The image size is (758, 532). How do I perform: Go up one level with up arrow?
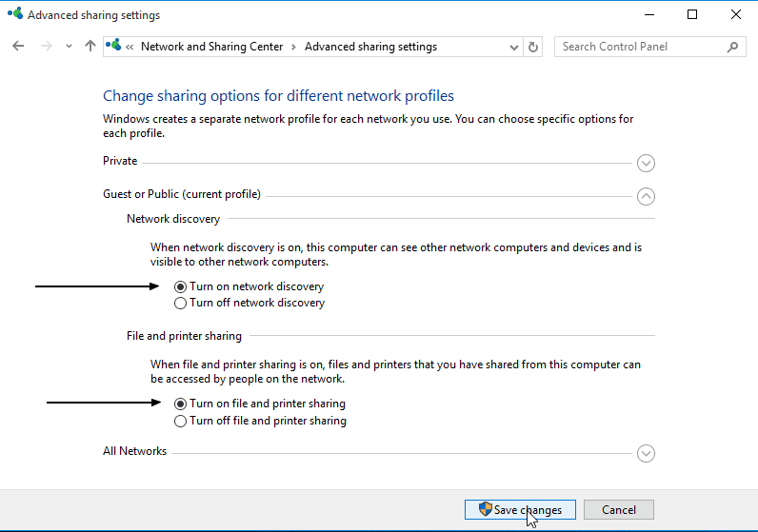coord(90,47)
